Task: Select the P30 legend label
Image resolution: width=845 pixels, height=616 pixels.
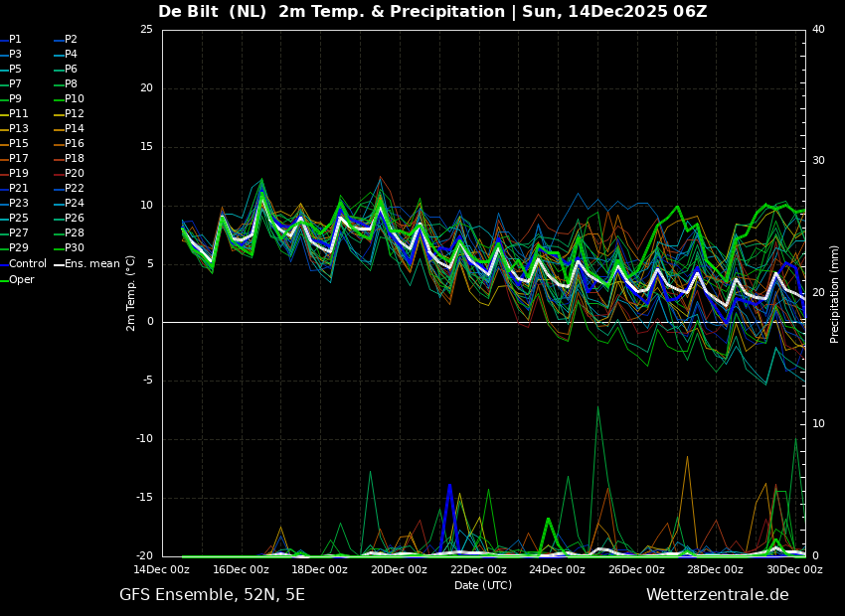Action: (x=75, y=248)
